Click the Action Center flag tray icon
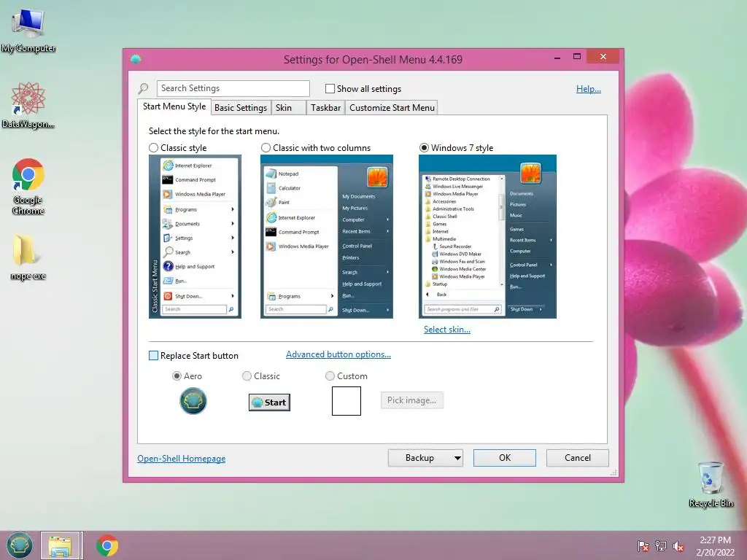 pos(643,546)
